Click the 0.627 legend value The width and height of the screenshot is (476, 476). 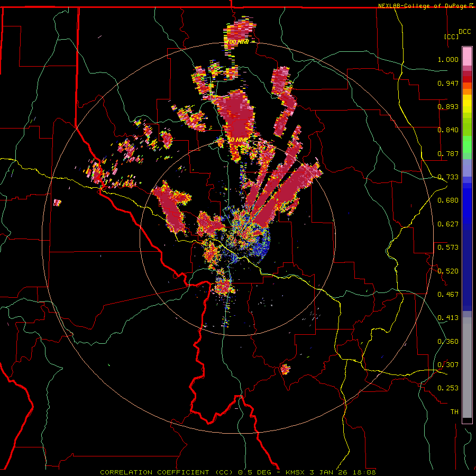point(448,224)
